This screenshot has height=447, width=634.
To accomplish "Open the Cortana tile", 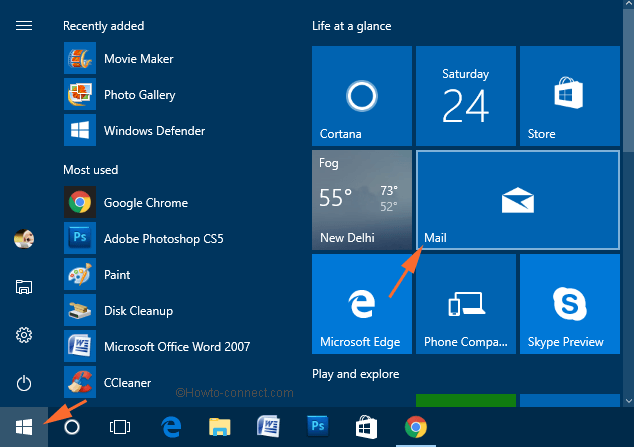I will coord(362,96).
